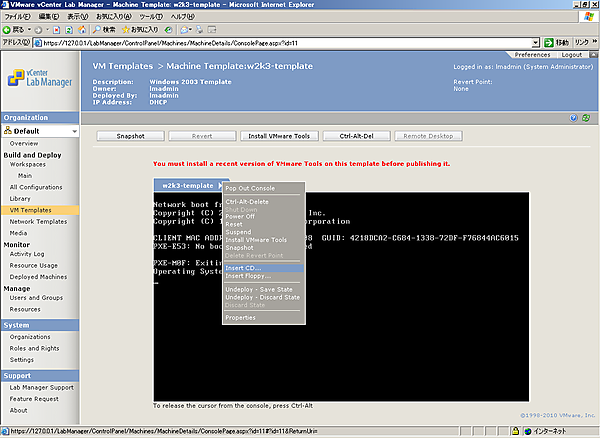
Task: Select Pop Out Console menu entry
Action: click(x=250, y=188)
